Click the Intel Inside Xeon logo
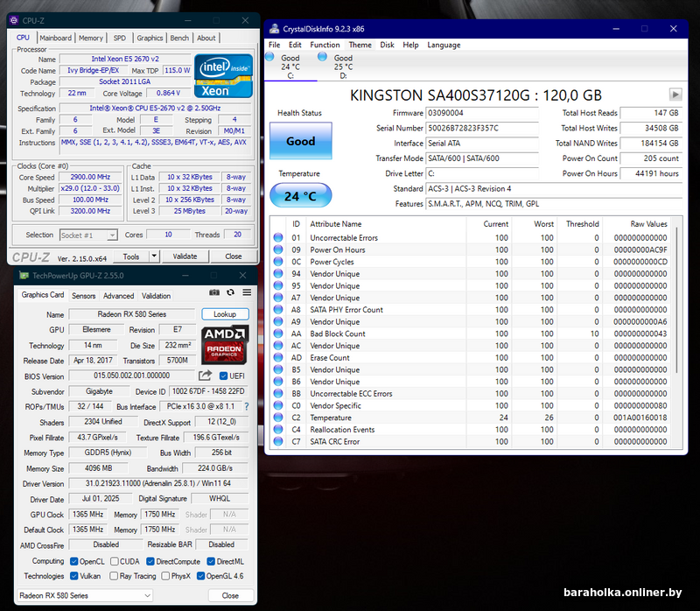The width and height of the screenshot is (700, 611). pos(223,75)
